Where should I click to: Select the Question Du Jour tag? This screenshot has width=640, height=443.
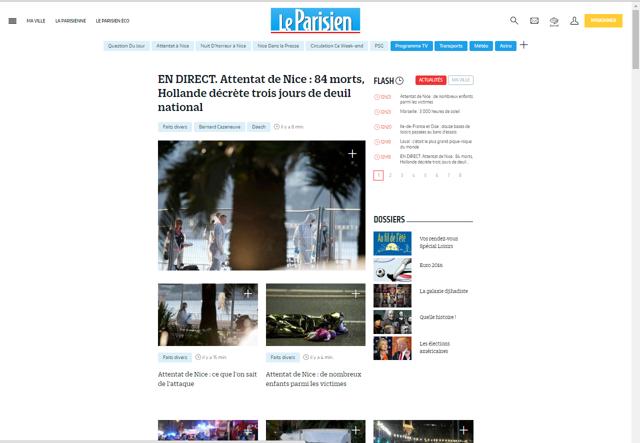click(127, 46)
